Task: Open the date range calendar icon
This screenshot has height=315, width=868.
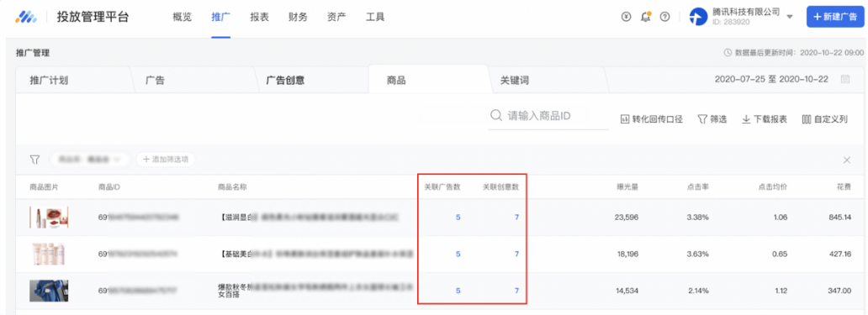Action: pyautogui.click(x=845, y=80)
